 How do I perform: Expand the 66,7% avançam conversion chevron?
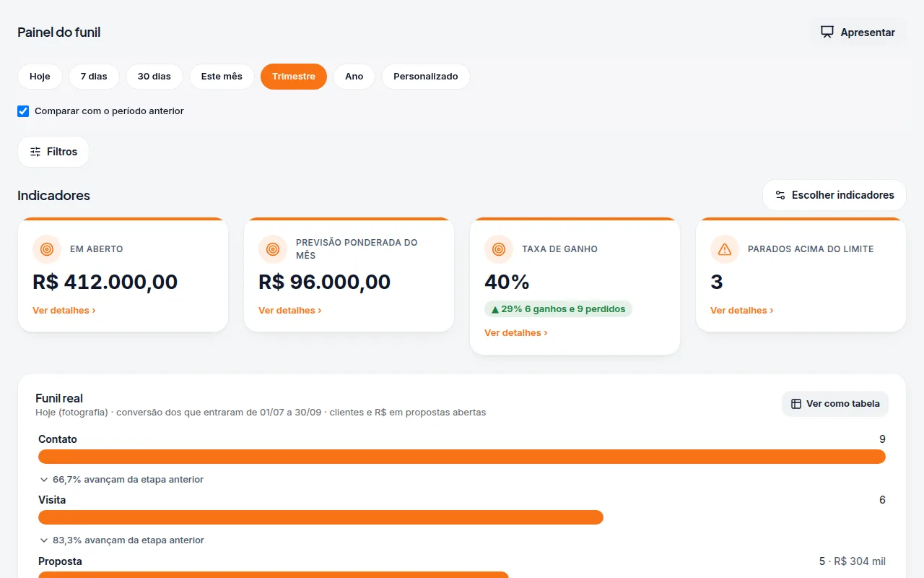44,480
